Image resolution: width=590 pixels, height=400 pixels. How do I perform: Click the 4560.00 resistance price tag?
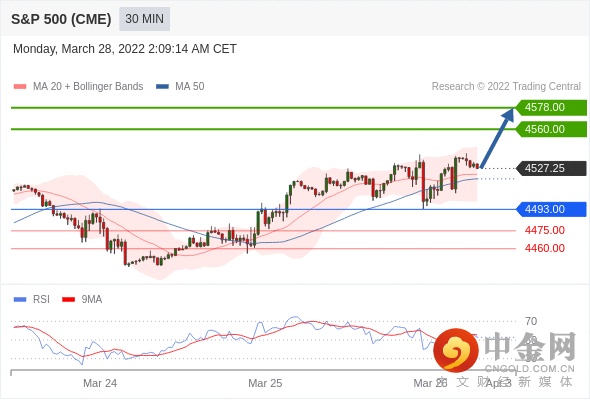(x=551, y=129)
